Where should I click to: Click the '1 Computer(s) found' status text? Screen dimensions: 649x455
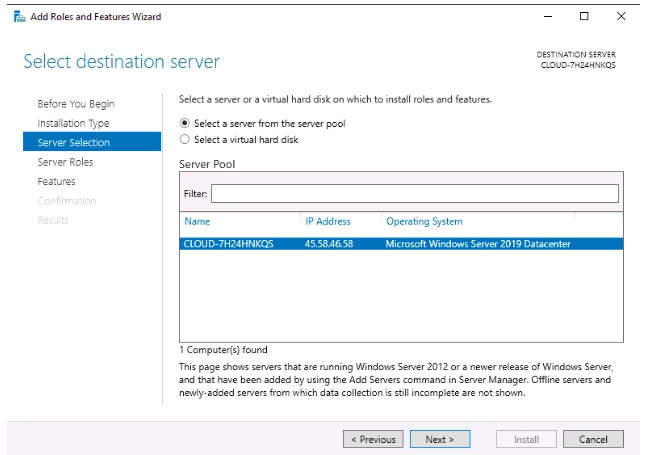pos(224,350)
